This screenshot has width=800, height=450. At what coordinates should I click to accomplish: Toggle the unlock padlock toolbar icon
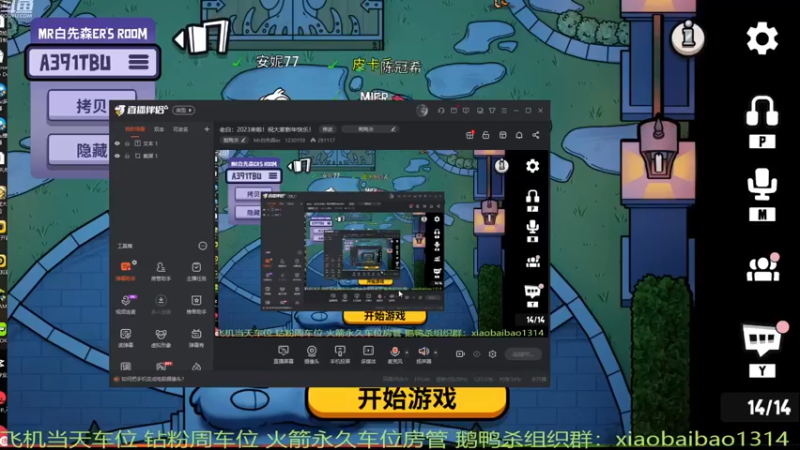pyautogui.click(x=486, y=135)
